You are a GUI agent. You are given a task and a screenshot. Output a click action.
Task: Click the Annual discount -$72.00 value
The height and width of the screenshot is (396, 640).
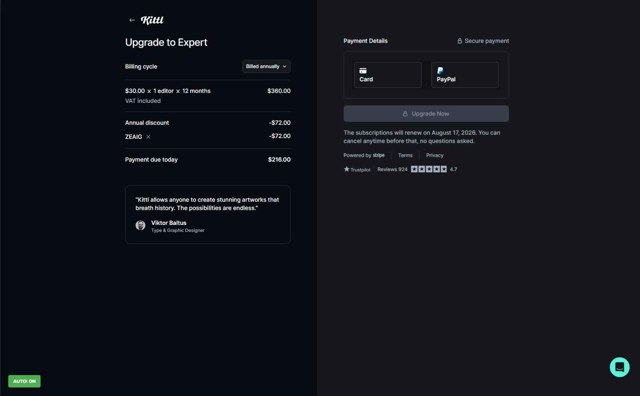(280, 123)
